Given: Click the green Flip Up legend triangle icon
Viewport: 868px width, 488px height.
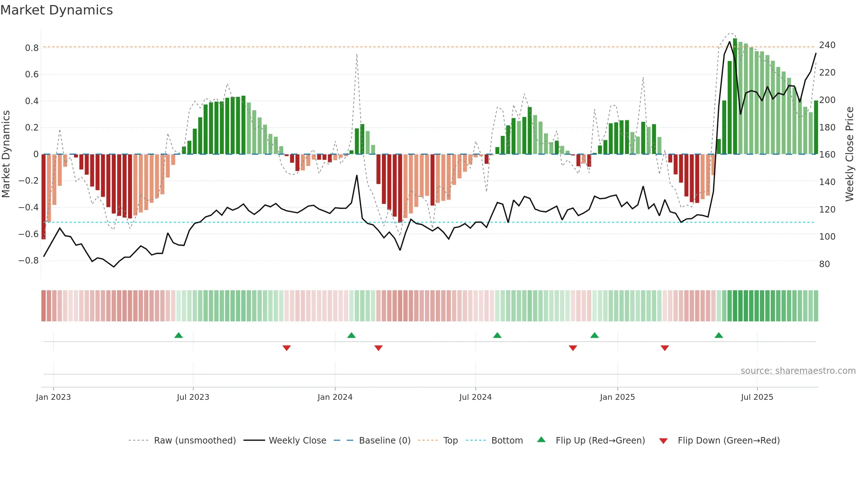Looking at the screenshot, I should 541,440.
